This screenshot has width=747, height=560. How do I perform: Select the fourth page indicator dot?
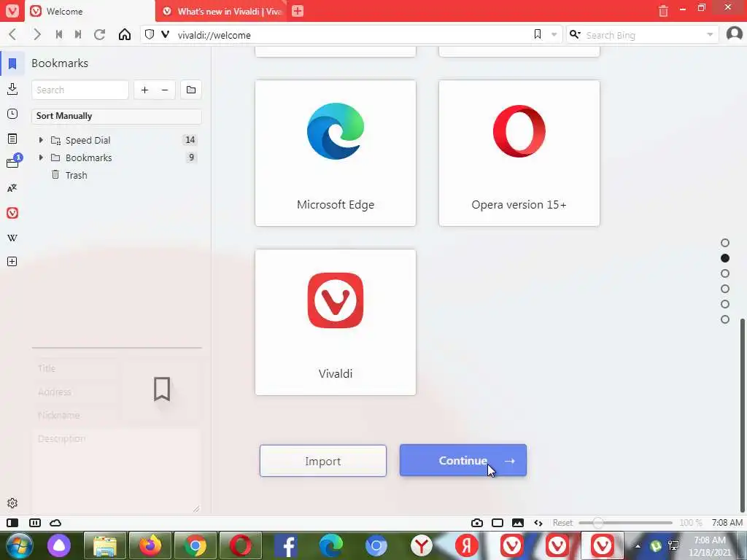725,289
